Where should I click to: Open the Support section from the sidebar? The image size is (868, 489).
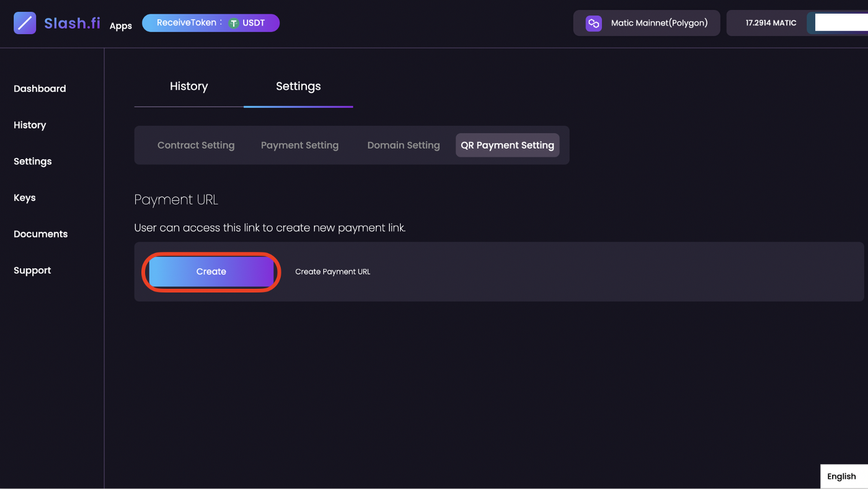tap(32, 270)
